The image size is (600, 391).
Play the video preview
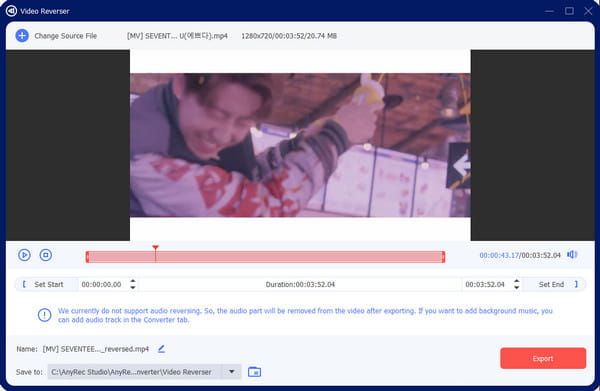(x=24, y=255)
